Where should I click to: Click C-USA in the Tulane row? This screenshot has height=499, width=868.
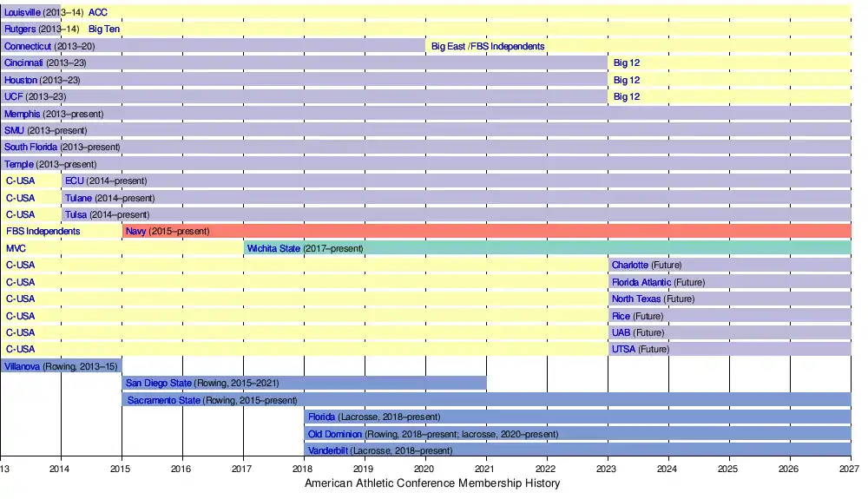click(x=21, y=198)
